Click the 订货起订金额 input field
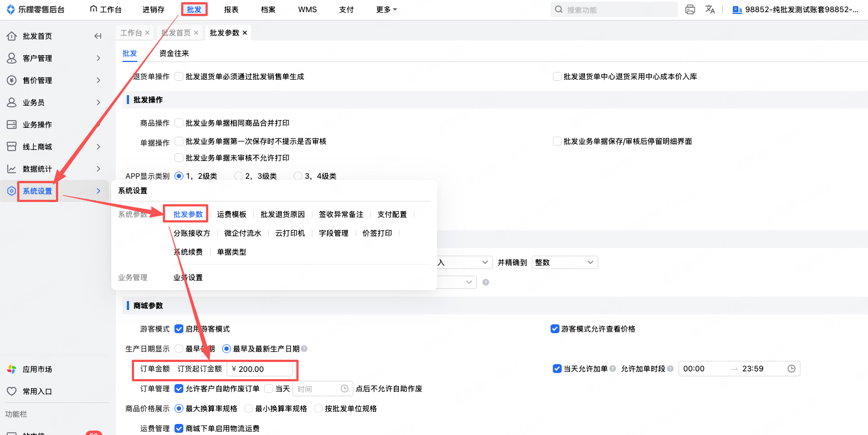This screenshot has width=868, height=435. click(x=260, y=369)
